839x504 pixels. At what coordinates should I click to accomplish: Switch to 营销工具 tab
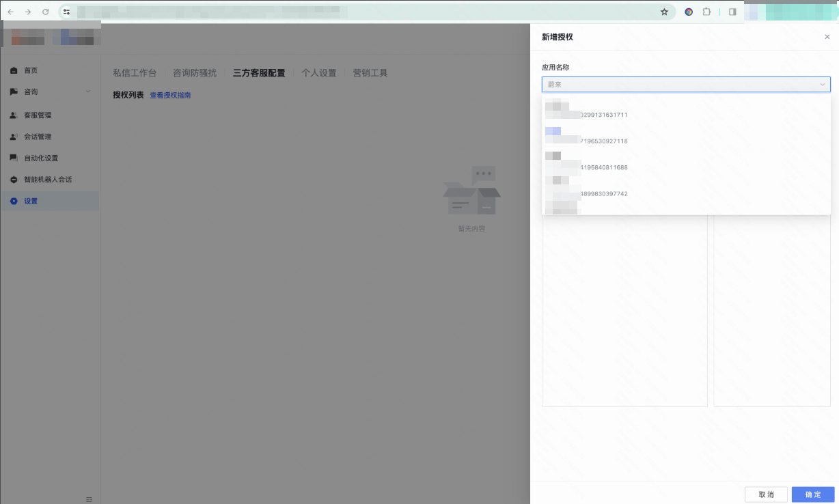pyautogui.click(x=370, y=73)
